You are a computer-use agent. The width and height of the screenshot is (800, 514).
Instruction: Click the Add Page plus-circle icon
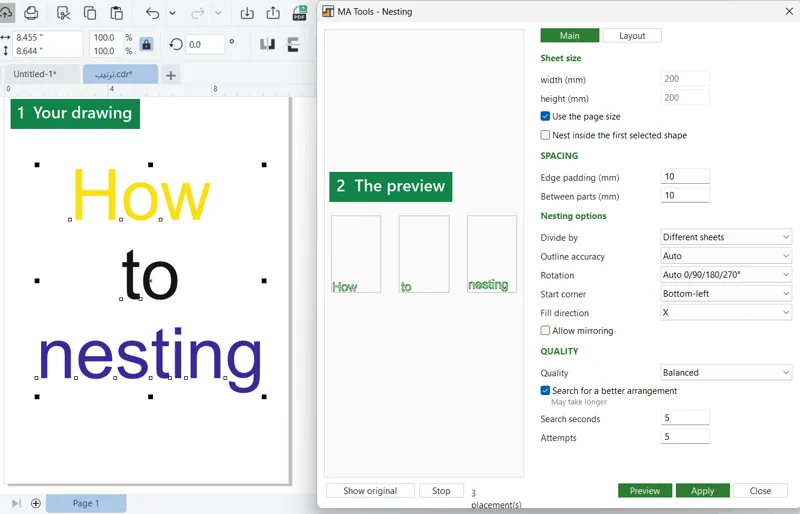(36, 503)
